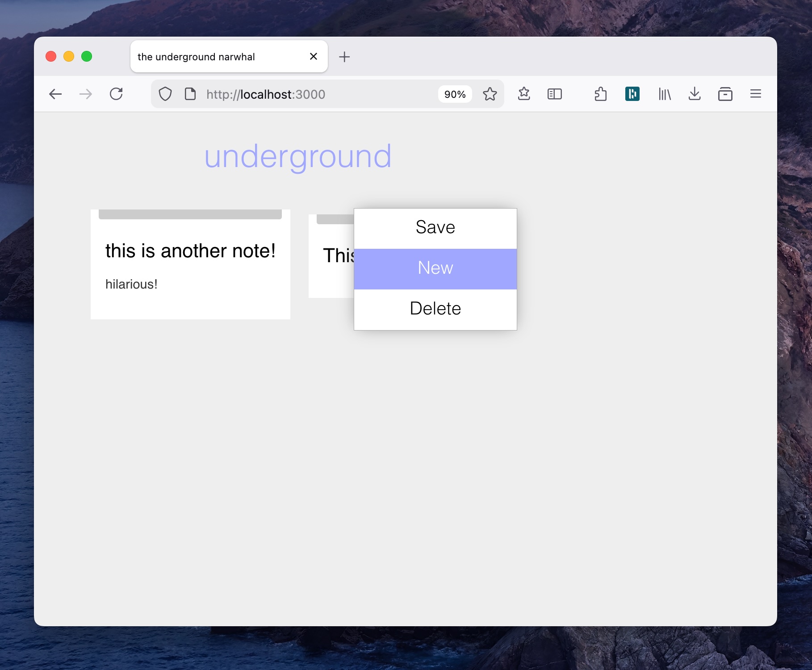The image size is (812, 670).
Task: Click the tracking protection shield icon
Action: point(165,94)
